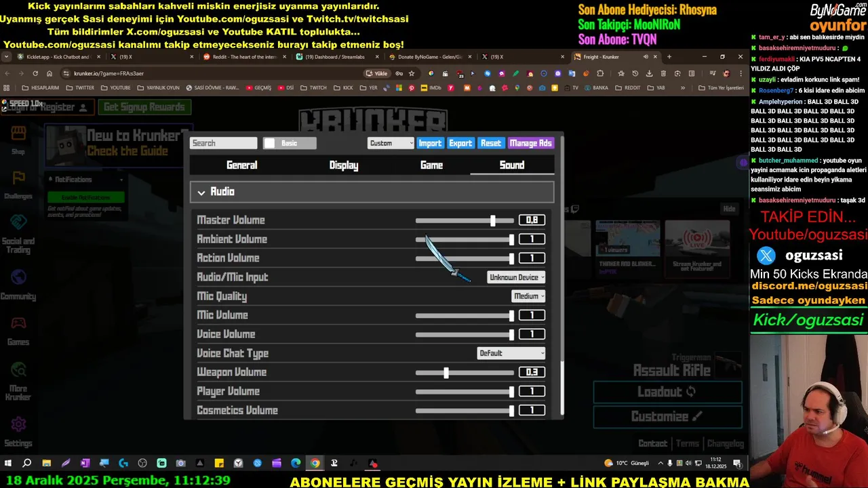868x488 pixels.
Task: Open the Audio/Mic Input device dropdown
Action: (516, 277)
